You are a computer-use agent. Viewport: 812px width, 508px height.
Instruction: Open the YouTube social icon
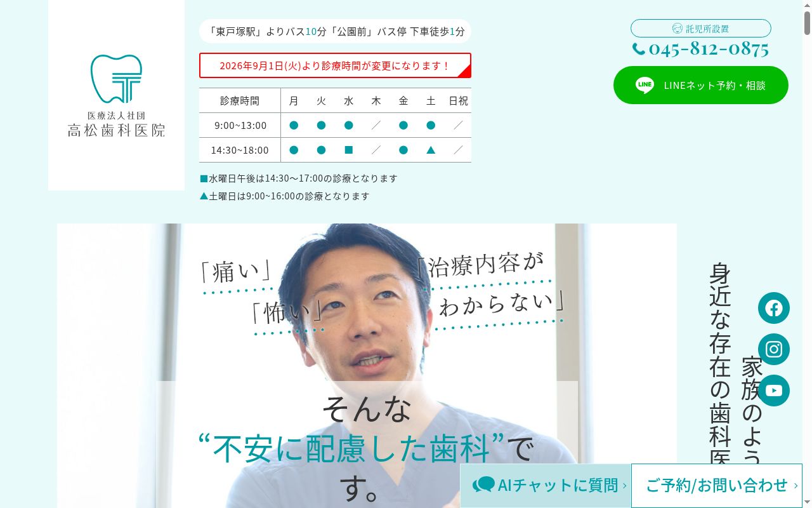[x=774, y=391]
